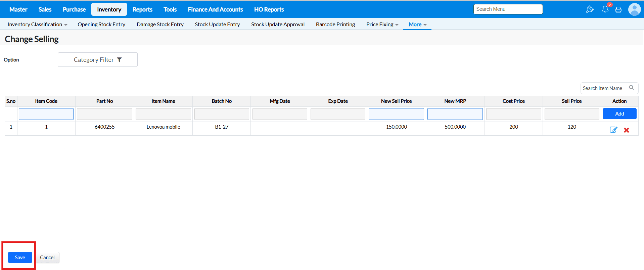Open Stock Update Approval page

(278, 25)
